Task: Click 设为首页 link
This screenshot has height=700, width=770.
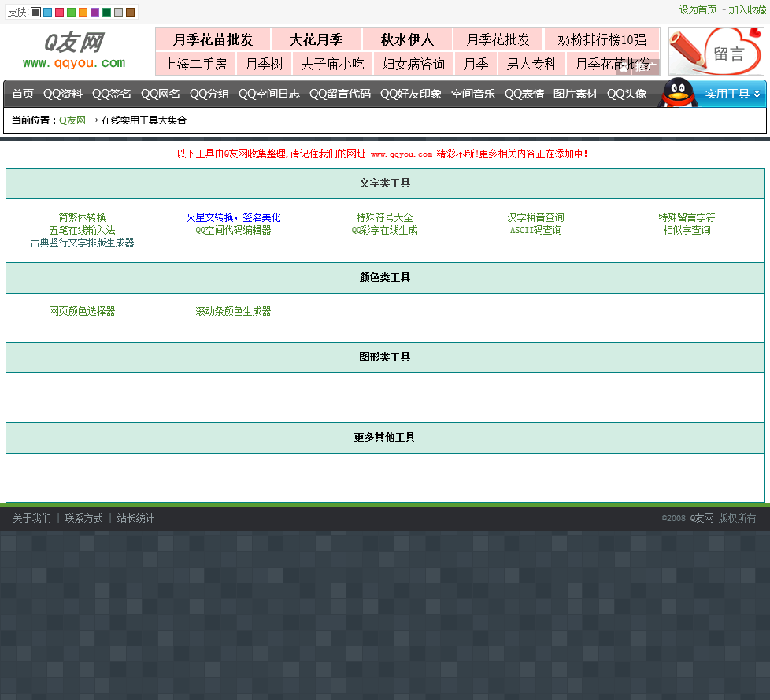Action: click(698, 9)
